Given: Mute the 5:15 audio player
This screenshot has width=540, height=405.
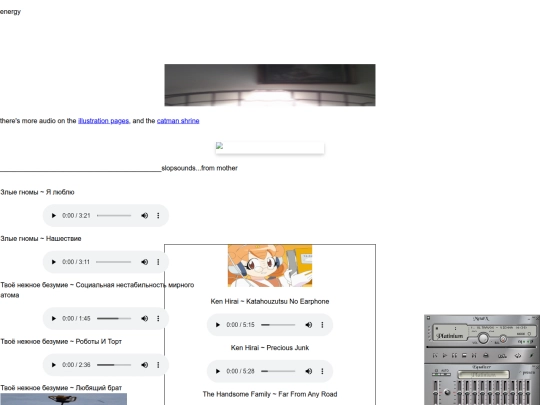Looking at the screenshot, I should click(309, 325).
